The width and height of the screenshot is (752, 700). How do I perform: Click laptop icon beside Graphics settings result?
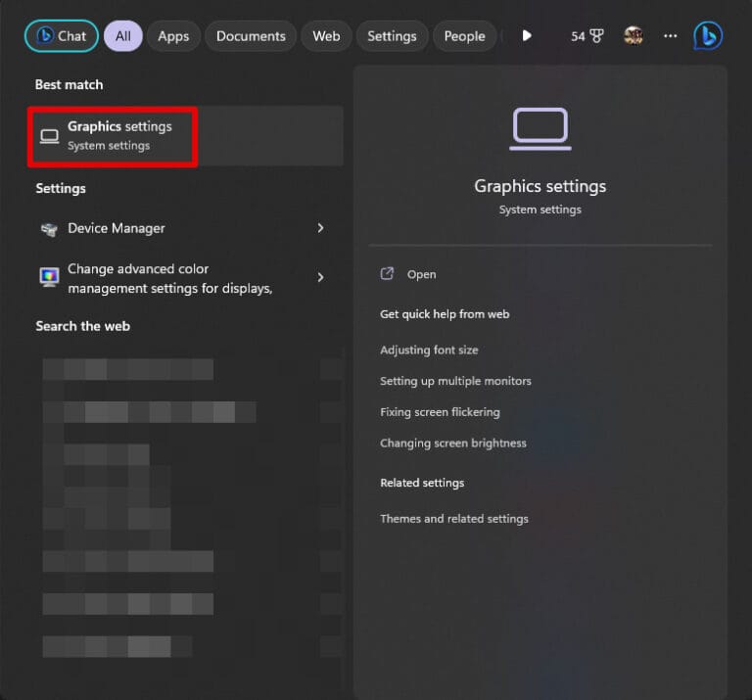(x=49, y=137)
